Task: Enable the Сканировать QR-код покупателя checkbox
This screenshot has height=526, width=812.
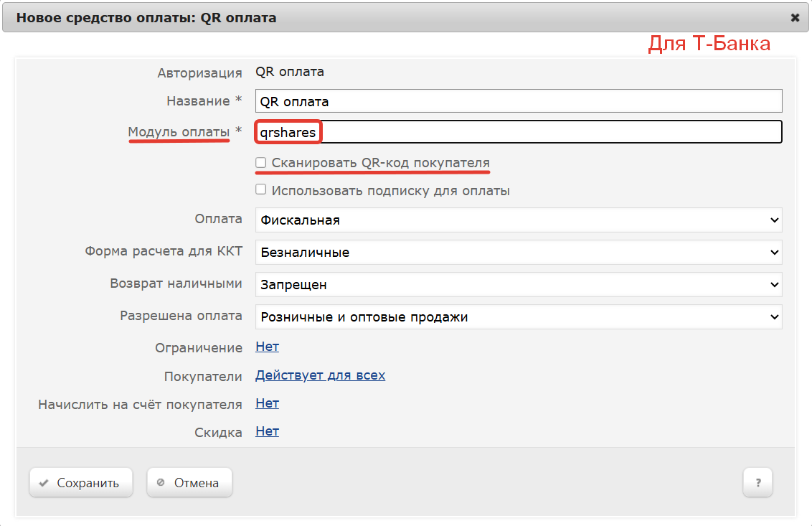Action: [x=261, y=163]
